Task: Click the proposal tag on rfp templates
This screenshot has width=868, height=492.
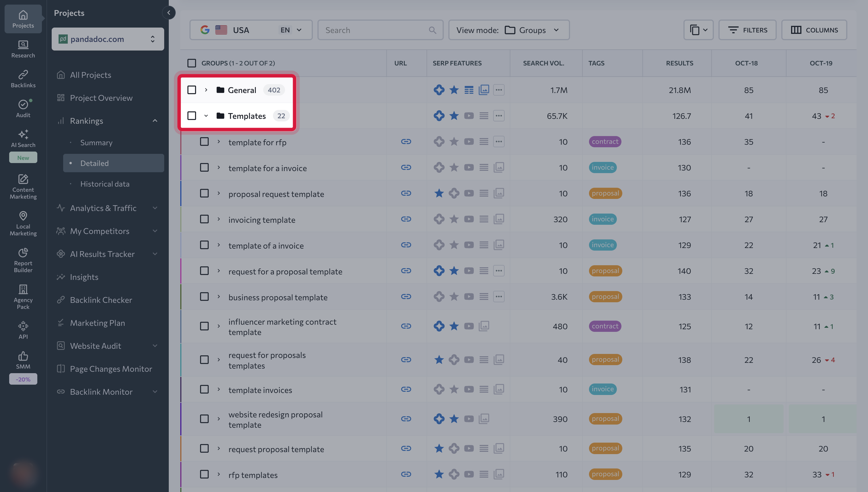Action: click(x=605, y=474)
